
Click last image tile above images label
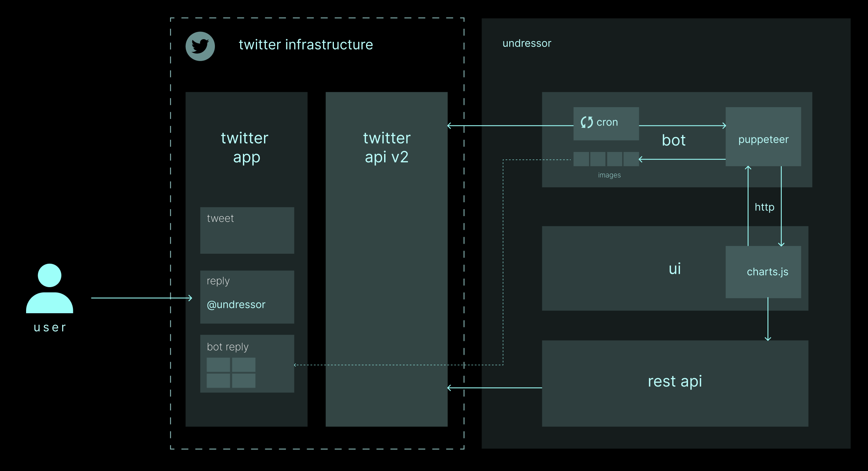[x=631, y=159]
